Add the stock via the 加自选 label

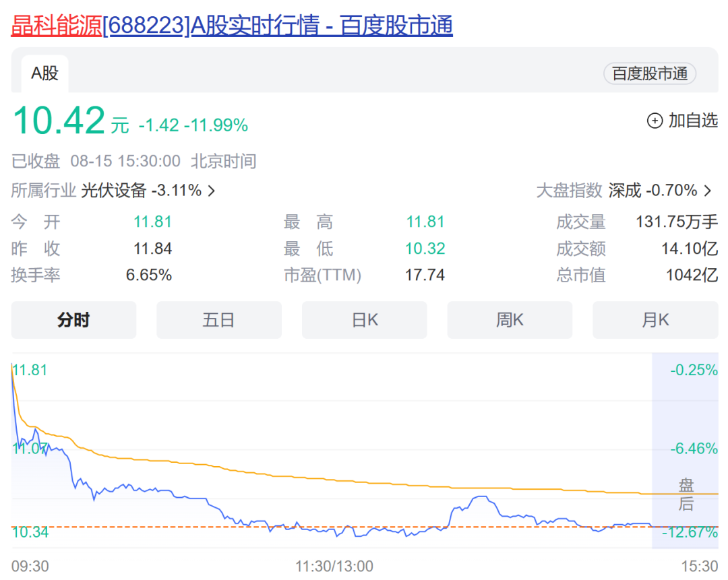click(x=693, y=121)
